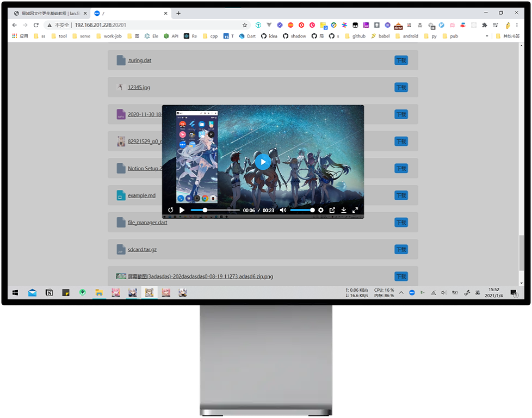Click the page vertical scrollbar thumb
The image size is (532, 418).
[522, 253]
